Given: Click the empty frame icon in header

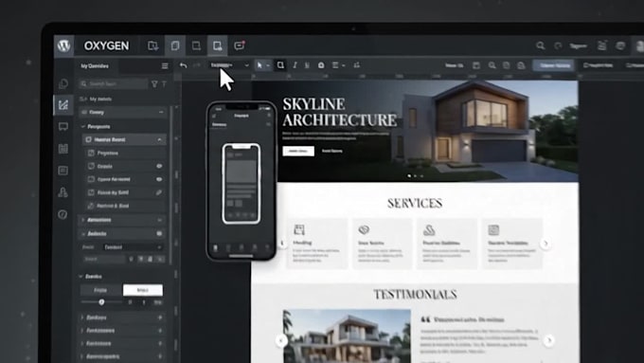Looking at the screenshot, I should [x=196, y=45].
